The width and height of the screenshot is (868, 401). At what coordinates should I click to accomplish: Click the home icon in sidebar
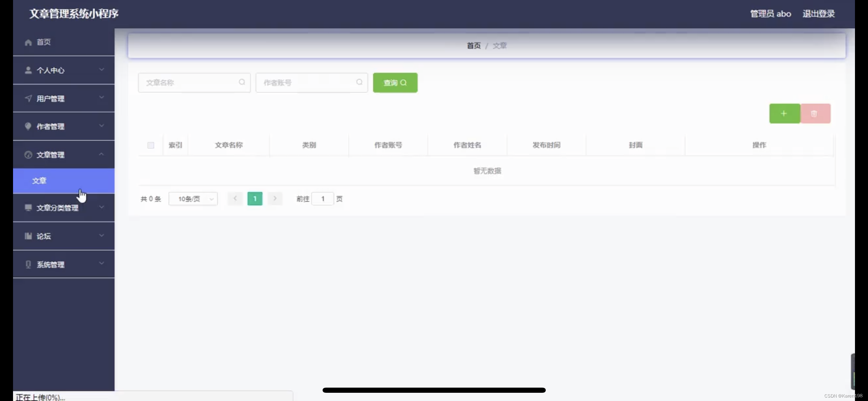coord(28,42)
